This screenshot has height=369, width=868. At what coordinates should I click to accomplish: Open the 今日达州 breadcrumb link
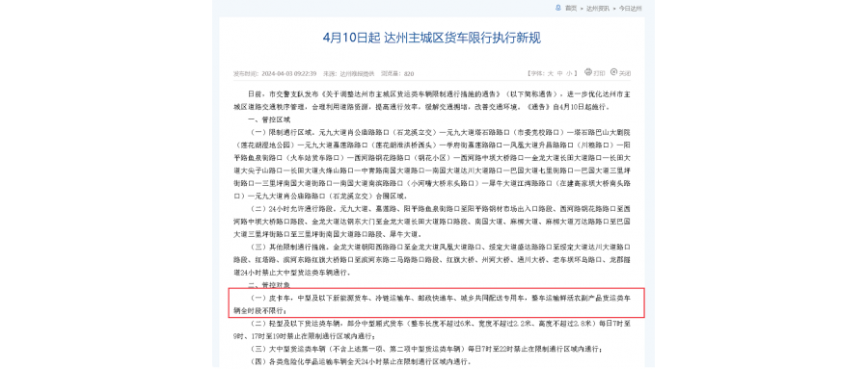pos(630,9)
